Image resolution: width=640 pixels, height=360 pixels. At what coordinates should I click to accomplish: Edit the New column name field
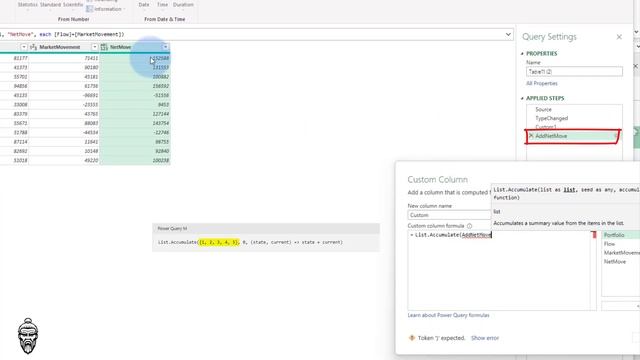click(449, 215)
